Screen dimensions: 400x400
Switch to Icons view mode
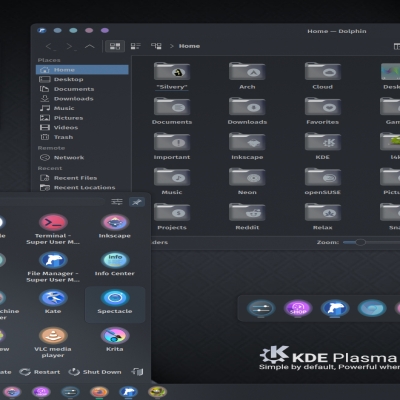tap(115, 46)
